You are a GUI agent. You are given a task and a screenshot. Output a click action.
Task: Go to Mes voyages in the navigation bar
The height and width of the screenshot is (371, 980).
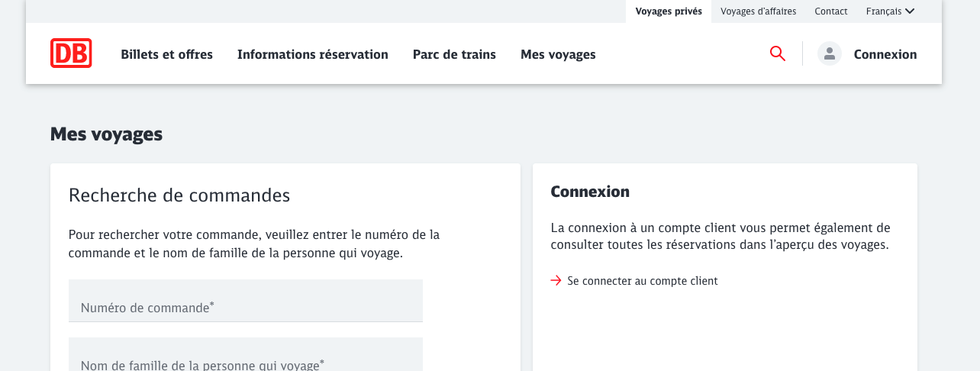pos(558,54)
